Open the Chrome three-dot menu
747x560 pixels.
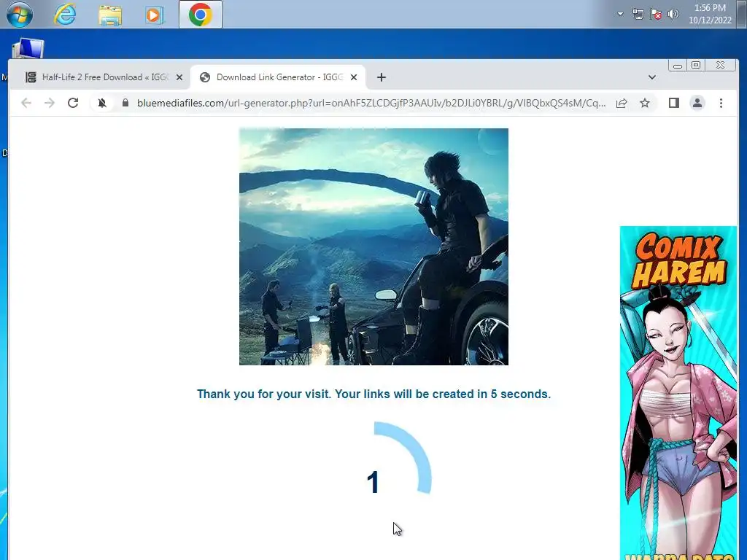(721, 103)
